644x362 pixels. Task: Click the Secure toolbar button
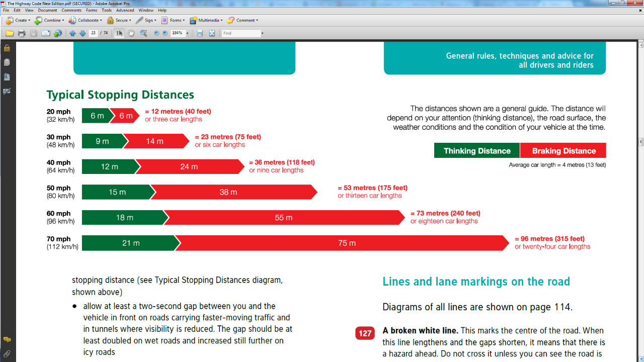tap(118, 21)
